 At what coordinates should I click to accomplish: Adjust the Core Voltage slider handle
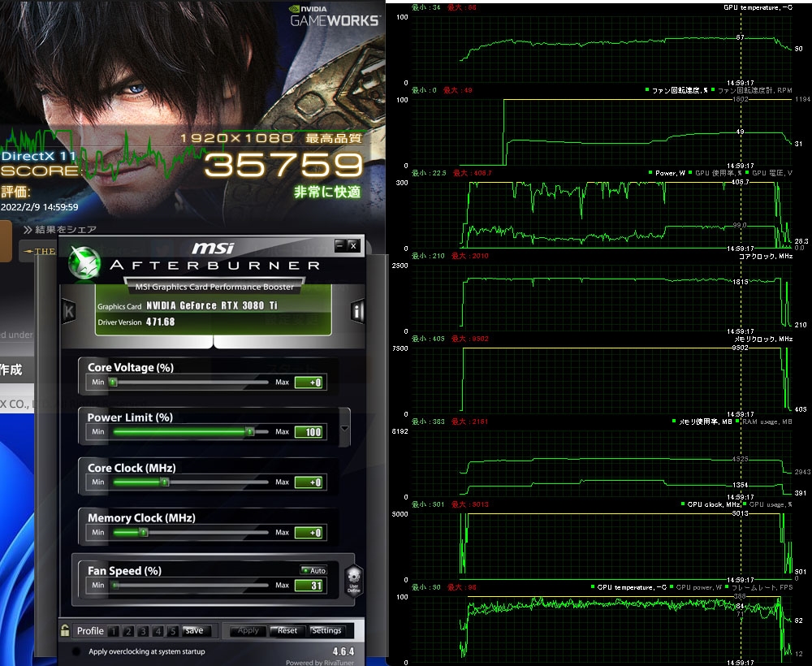click(113, 383)
